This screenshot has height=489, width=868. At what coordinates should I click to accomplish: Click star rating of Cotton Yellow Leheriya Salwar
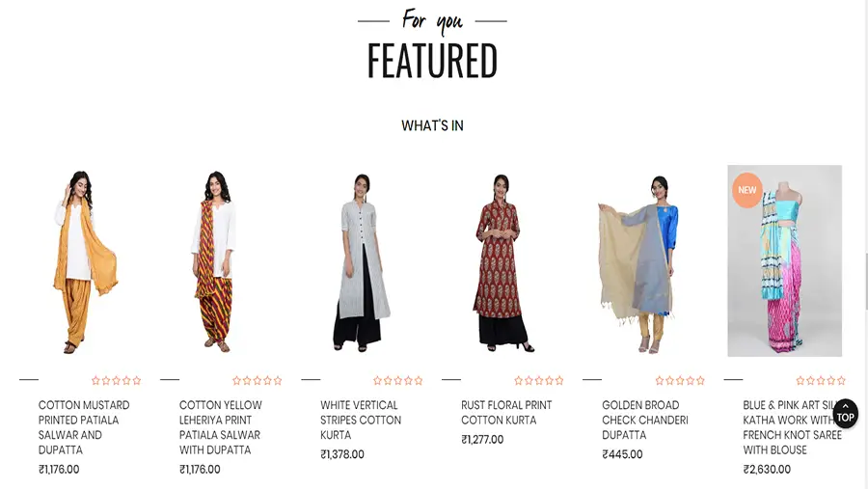click(x=258, y=380)
